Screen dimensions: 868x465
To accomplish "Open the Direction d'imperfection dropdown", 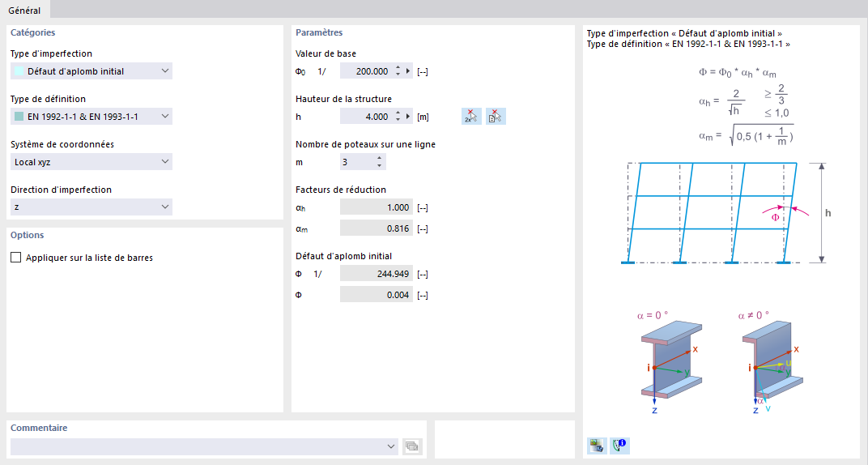I will (91, 207).
